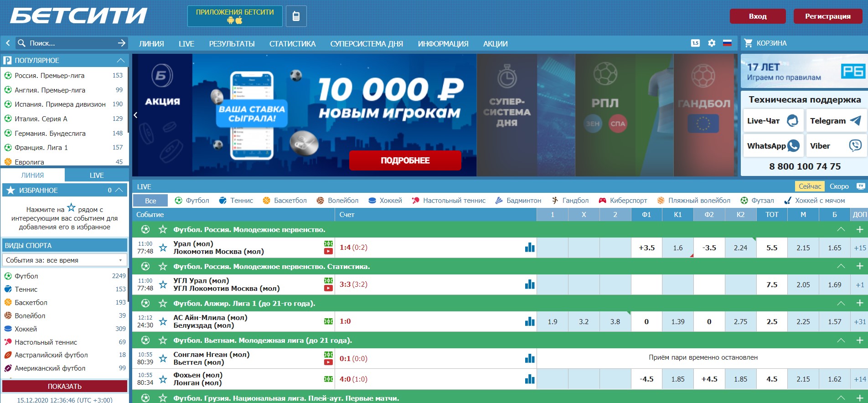The height and width of the screenshot is (403, 868).
Task: Open statistics chart for Сонглам Нгеан
Action: pos(530,358)
